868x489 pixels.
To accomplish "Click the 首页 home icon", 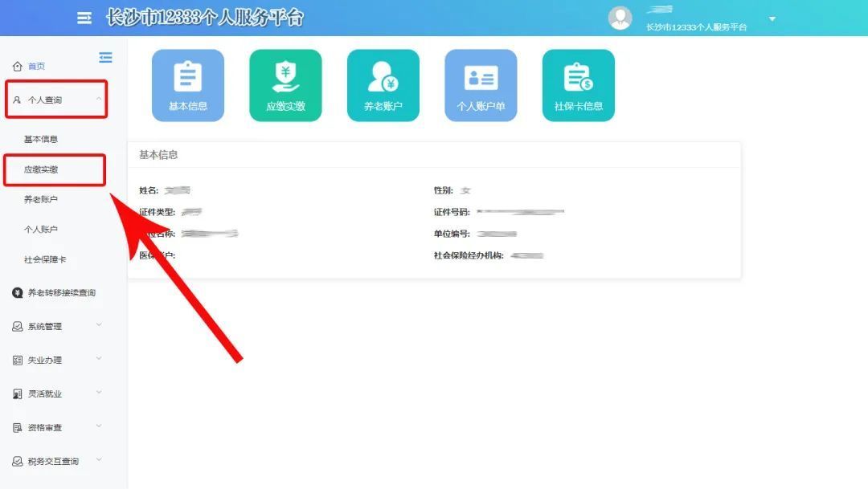I will 18,66.
